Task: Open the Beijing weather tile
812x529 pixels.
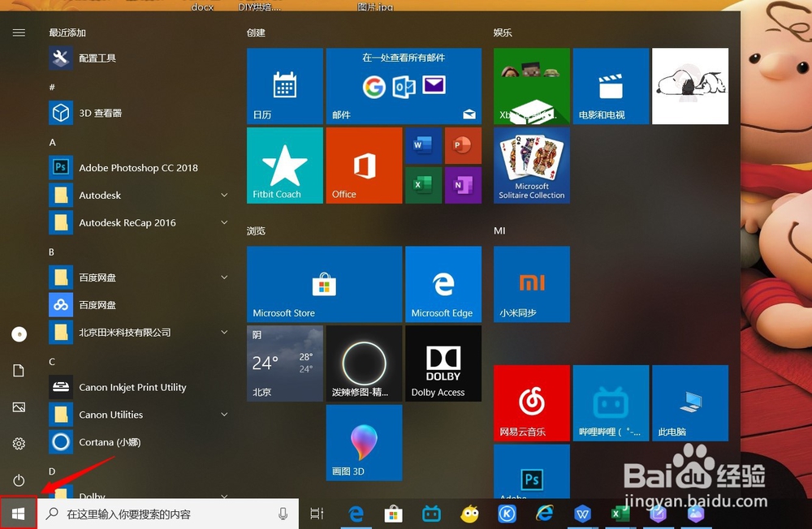Action: coord(285,363)
